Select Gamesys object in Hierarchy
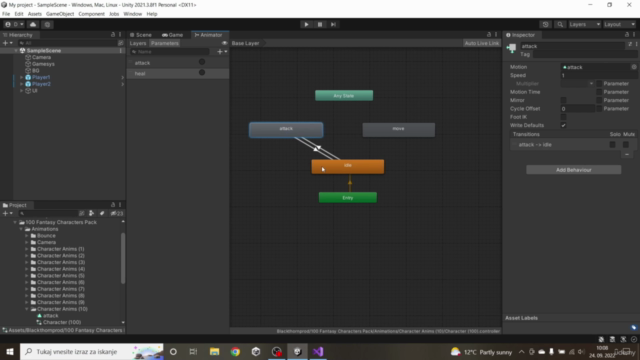 pyautogui.click(x=43, y=64)
